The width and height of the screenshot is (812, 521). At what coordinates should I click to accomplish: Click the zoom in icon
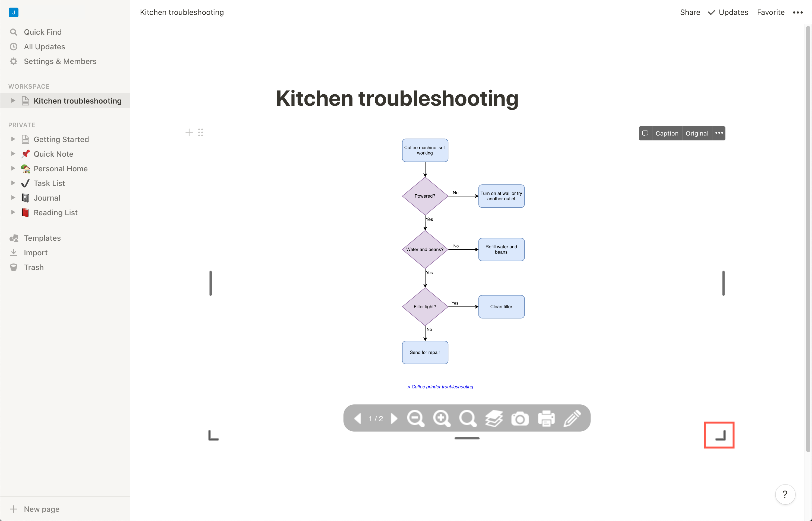pyautogui.click(x=442, y=418)
